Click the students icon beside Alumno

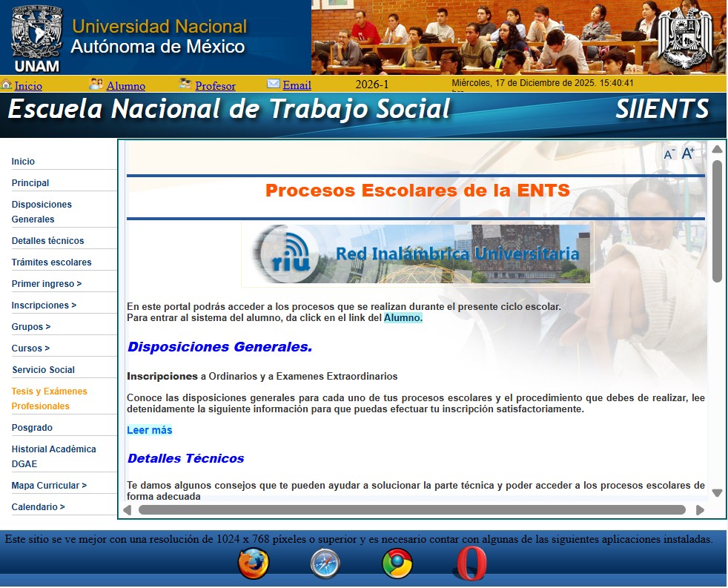[x=96, y=84]
